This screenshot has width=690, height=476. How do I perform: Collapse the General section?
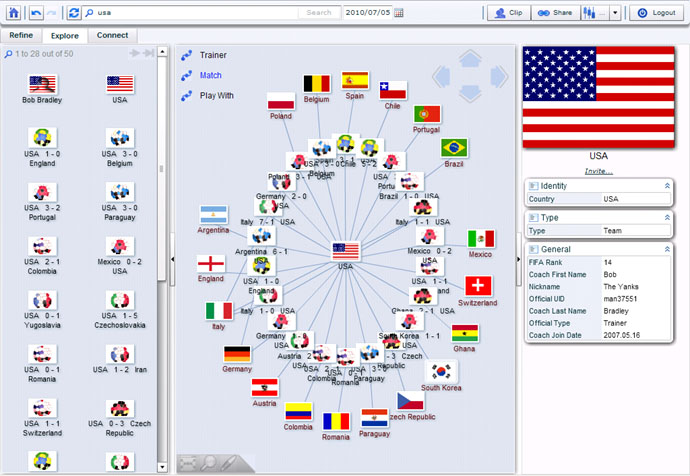tap(667, 249)
